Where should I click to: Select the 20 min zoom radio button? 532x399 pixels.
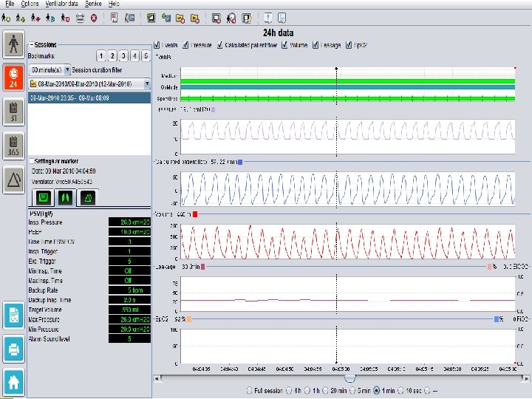324,389
